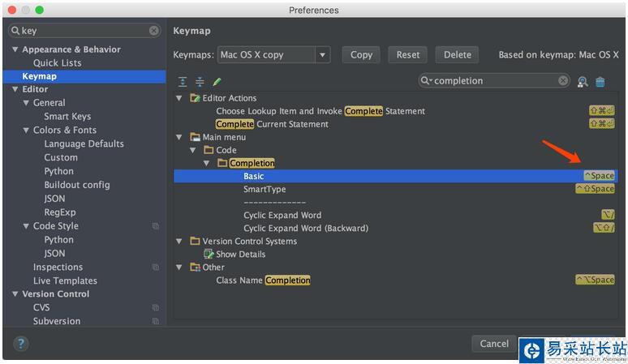Collapse the Editor Actions tree group
Image resolution: width=628 pixels, height=364 pixels.
pyautogui.click(x=179, y=98)
